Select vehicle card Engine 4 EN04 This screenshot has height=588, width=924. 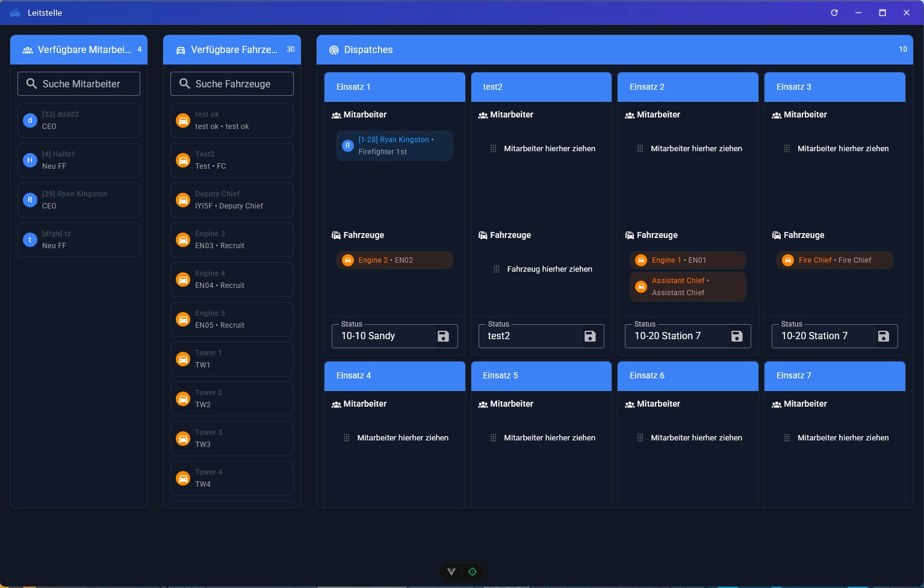pyautogui.click(x=232, y=280)
